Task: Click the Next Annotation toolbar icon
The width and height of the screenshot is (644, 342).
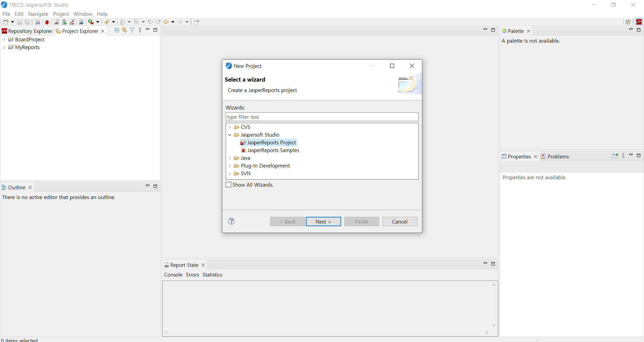Action: click(x=123, y=22)
